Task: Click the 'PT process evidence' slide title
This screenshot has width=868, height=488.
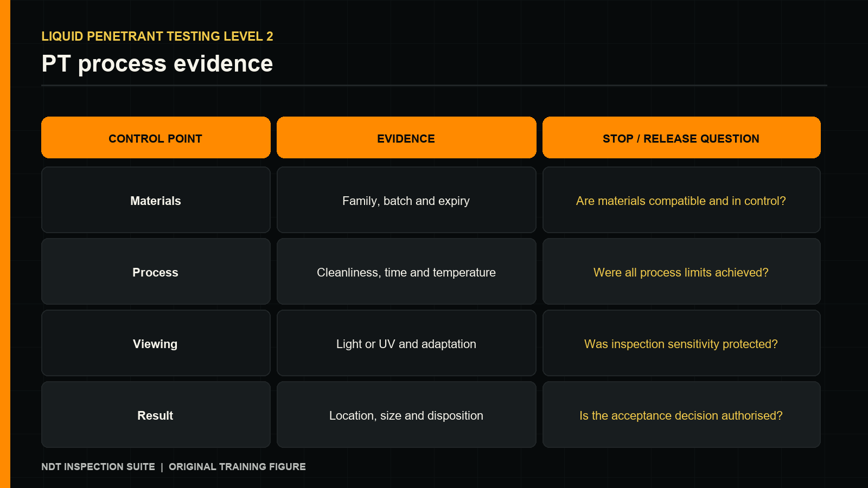Action: (157, 64)
